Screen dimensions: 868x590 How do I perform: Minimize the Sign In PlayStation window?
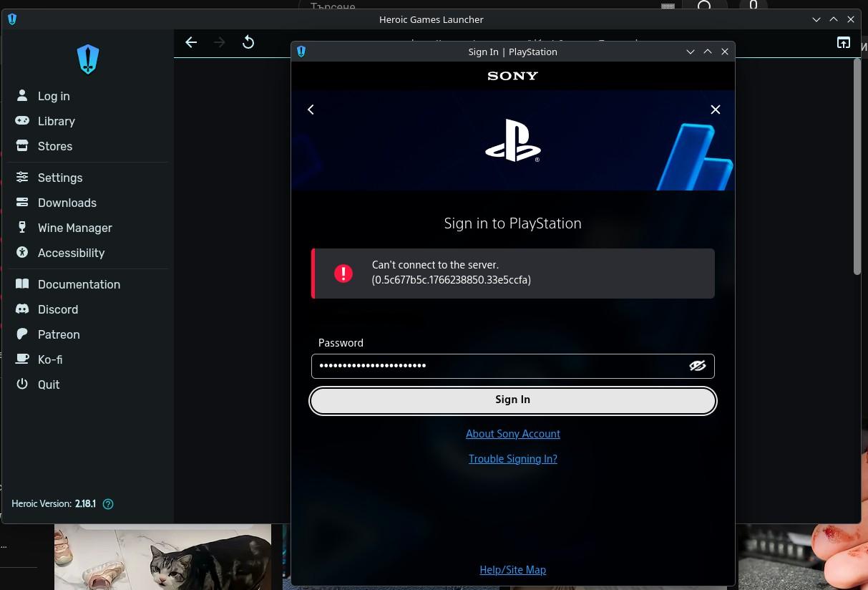(691, 52)
